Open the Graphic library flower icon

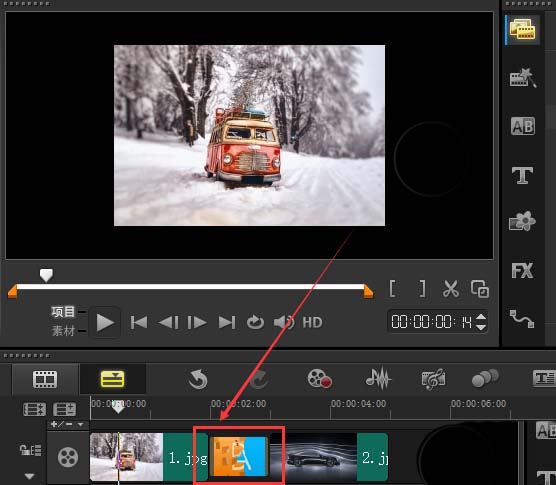pyautogui.click(x=522, y=221)
